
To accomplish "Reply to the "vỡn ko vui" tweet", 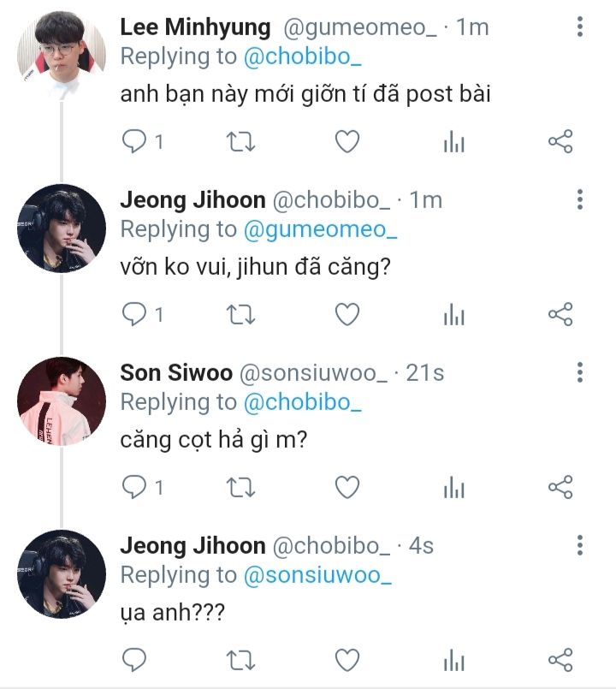I will click(135, 314).
